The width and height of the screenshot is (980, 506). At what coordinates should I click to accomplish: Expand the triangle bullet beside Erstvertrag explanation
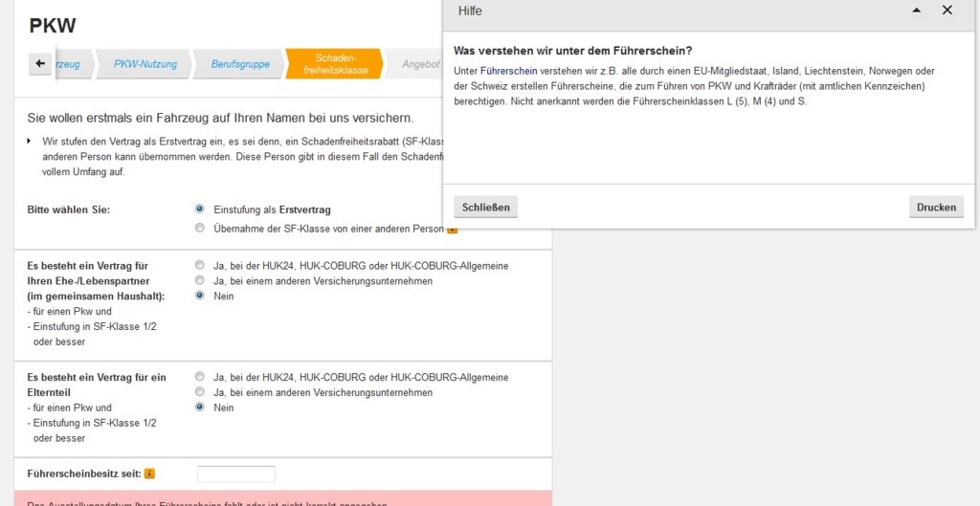(29, 141)
